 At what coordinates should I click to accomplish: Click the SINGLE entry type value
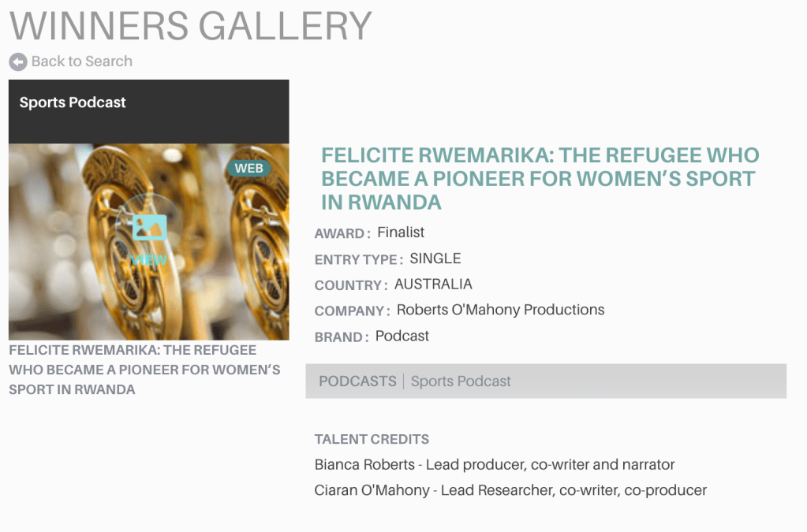click(x=435, y=259)
